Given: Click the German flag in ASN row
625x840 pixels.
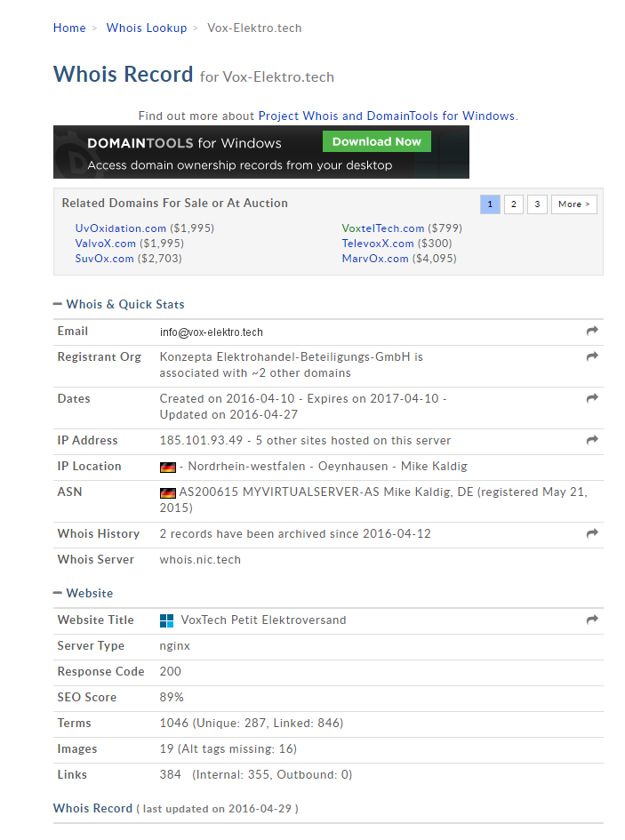Looking at the screenshot, I should tap(168, 492).
